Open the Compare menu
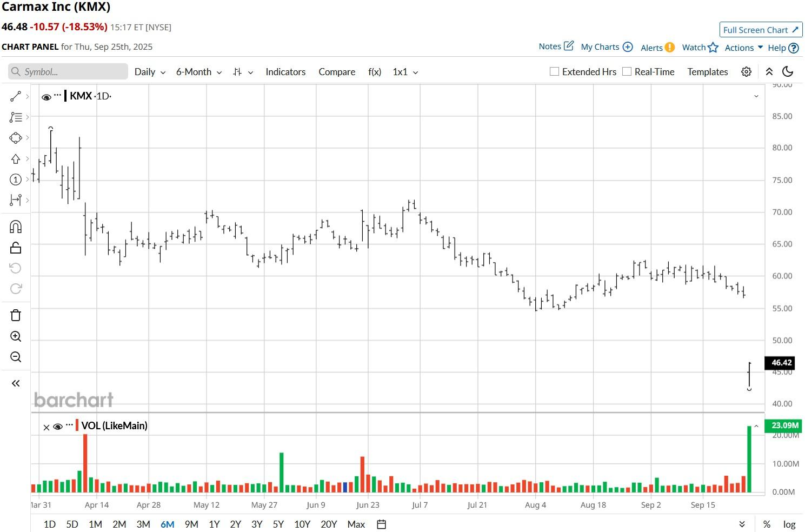The width and height of the screenshot is (805, 532). pyautogui.click(x=337, y=72)
